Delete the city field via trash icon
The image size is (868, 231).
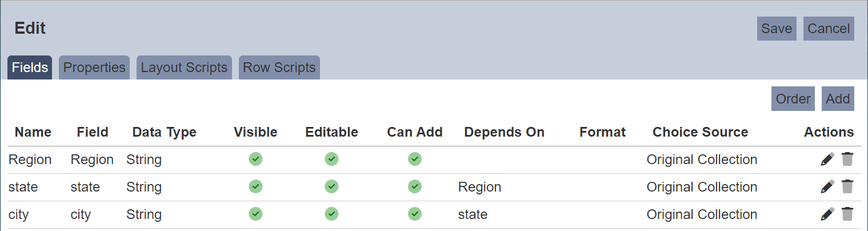click(847, 214)
